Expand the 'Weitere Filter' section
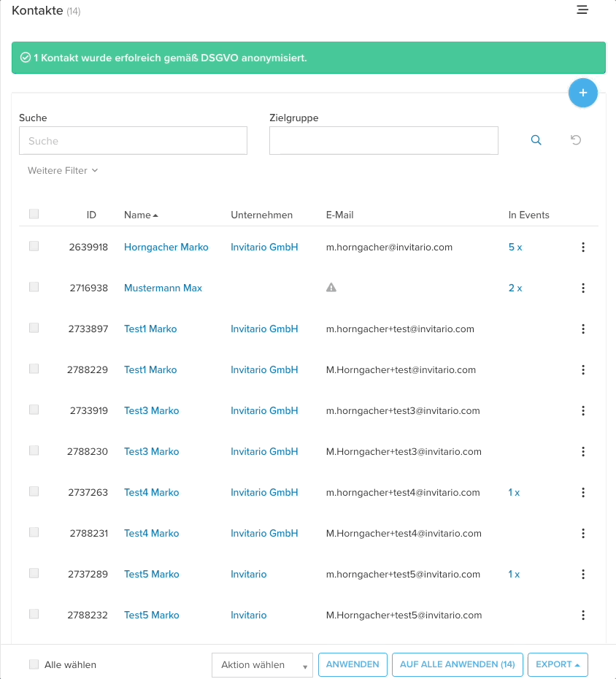Image resolution: width=616 pixels, height=679 pixels. [63, 170]
